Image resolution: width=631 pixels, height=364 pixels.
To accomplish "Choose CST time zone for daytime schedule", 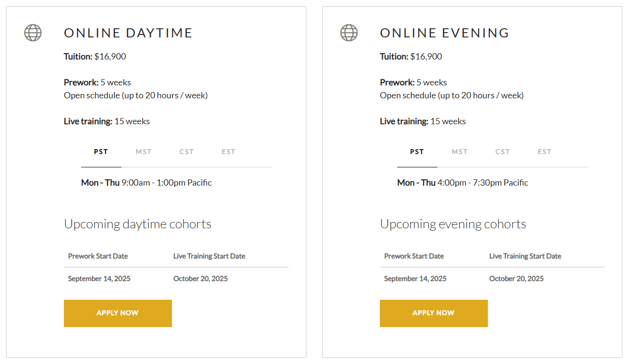I will (187, 152).
